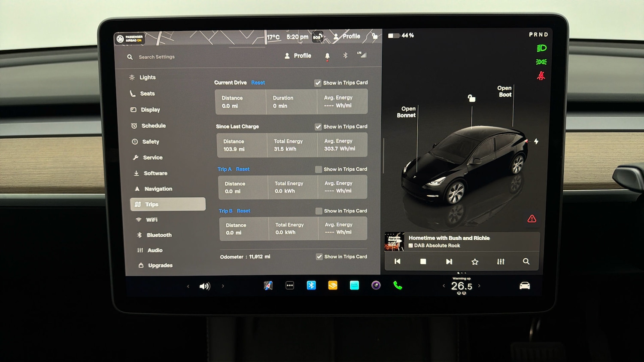
Task: Open the Bluetooth settings icon in the sidebar
Action: pos(139,235)
